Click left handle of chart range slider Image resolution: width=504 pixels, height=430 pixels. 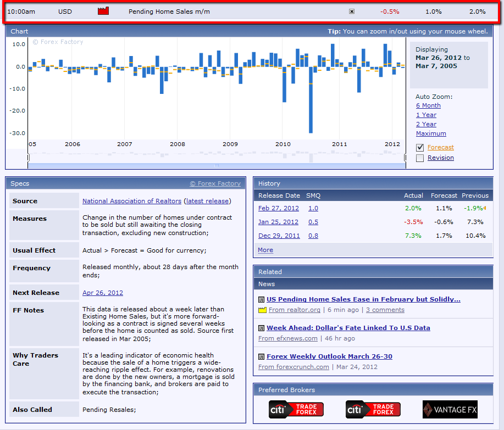(28, 158)
